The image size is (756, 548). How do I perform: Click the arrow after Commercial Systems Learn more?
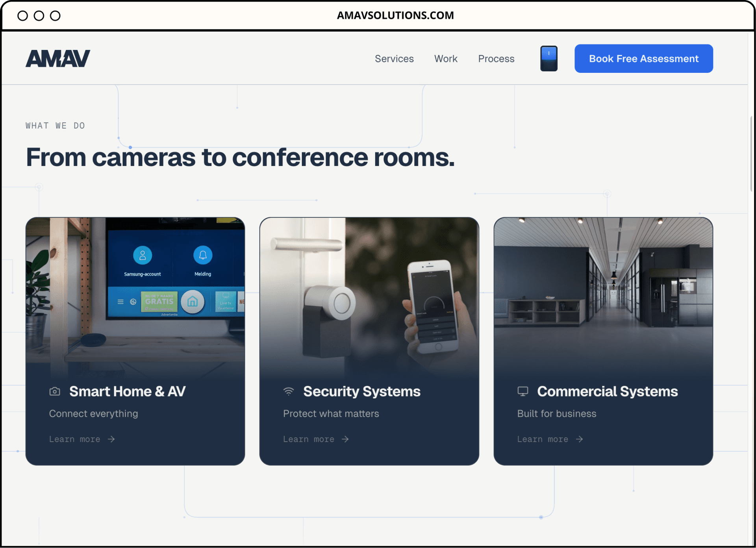click(x=579, y=439)
